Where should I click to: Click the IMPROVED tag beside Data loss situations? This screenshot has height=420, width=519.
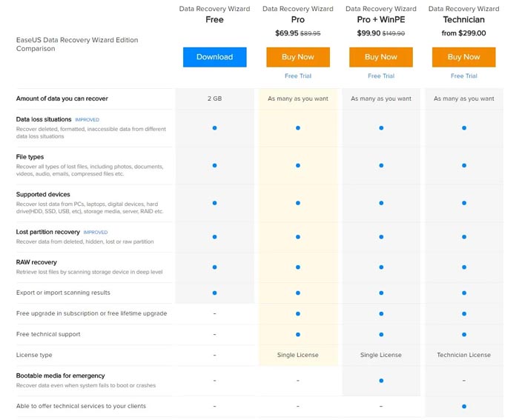click(87, 120)
